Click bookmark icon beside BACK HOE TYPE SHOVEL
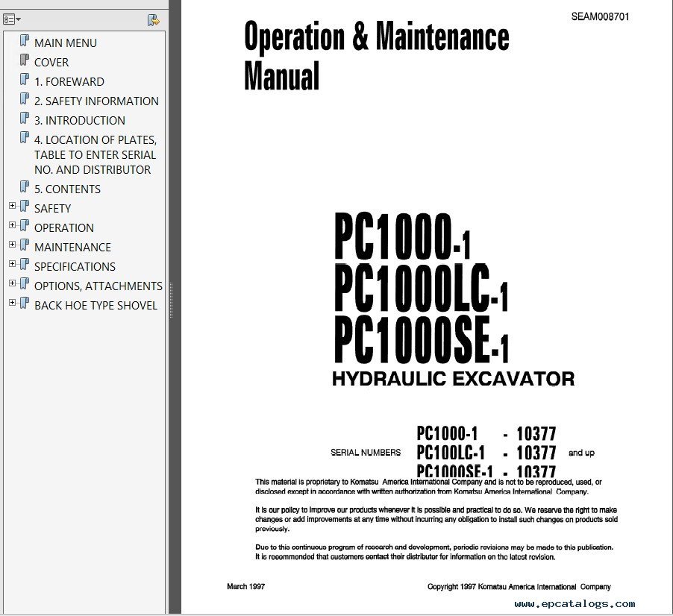This screenshot has width=673, height=616. pos(25,303)
